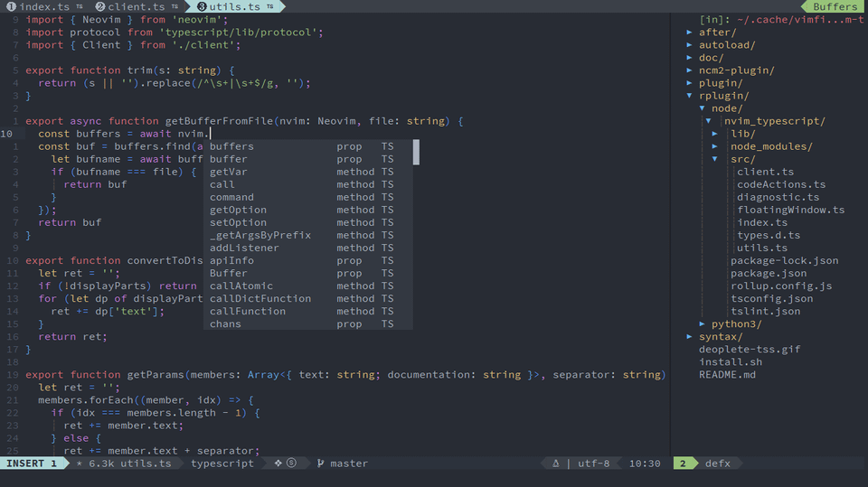The width and height of the screenshot is (868, 487).
Task: Choose 'apiInfo' from completion menu
Action: pyautogui.click(x=307, y=260)
